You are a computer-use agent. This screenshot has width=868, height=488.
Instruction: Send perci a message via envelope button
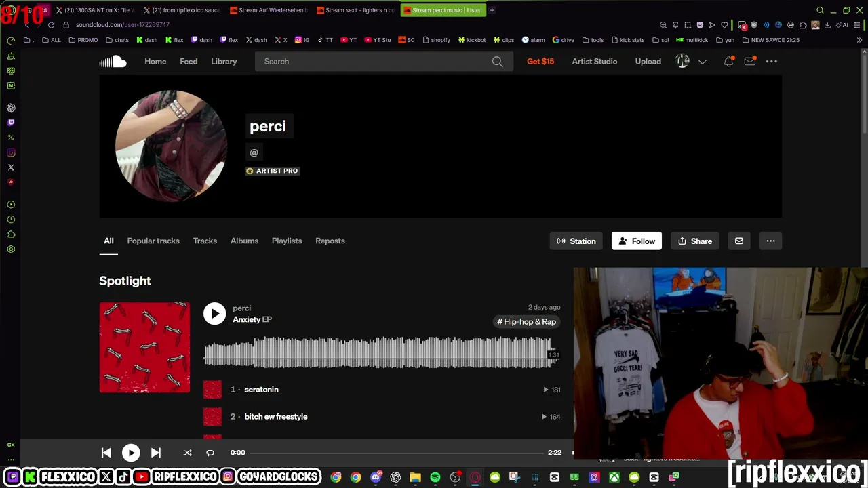pyautogui.click(x=739, y=241)
